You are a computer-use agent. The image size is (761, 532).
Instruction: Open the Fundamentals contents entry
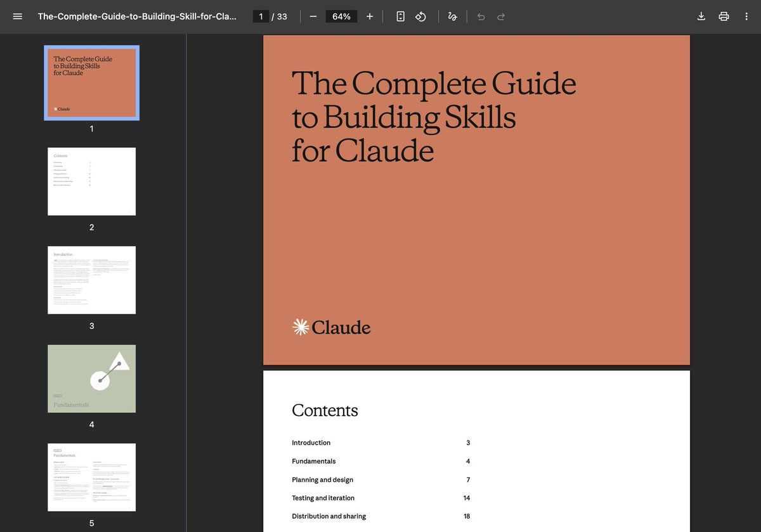point(313,461)
